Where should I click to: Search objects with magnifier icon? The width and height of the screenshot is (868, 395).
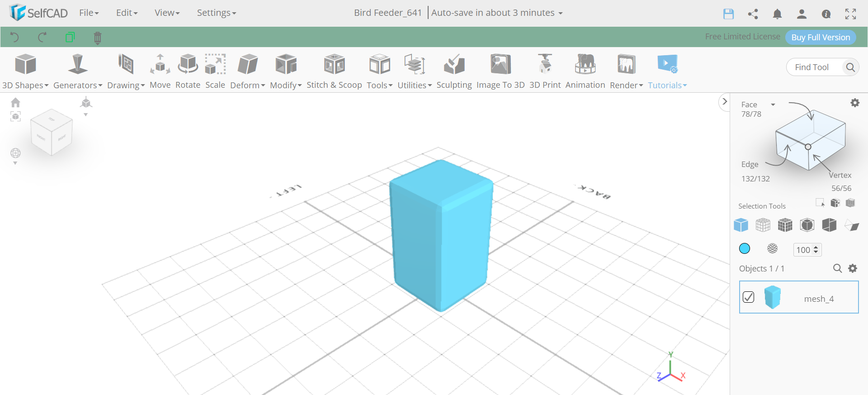point(837,268)
